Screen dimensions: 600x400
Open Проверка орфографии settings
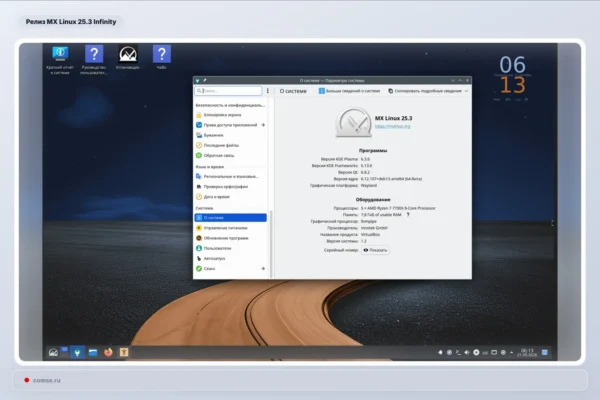point(230,186)
